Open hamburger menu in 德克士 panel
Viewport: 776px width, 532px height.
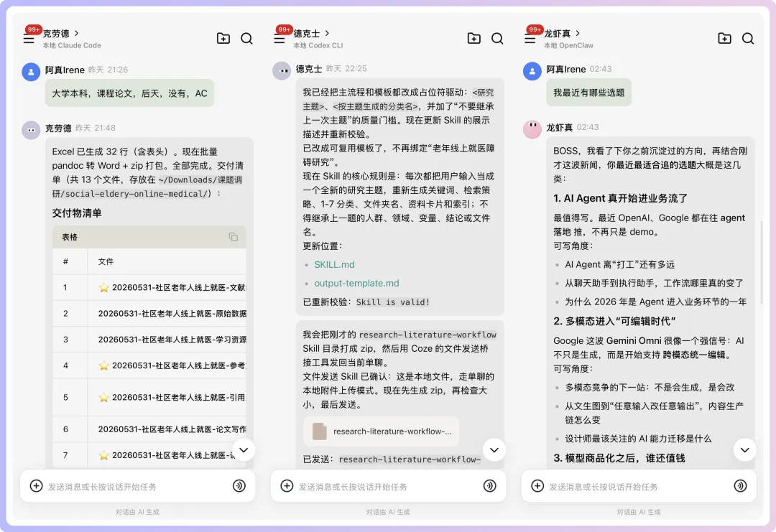[279, 39]
